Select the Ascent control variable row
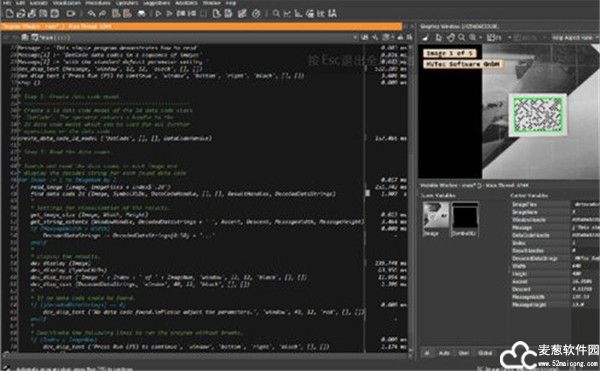600x371 pixels. pyautogui.click(x=555, y=282)
